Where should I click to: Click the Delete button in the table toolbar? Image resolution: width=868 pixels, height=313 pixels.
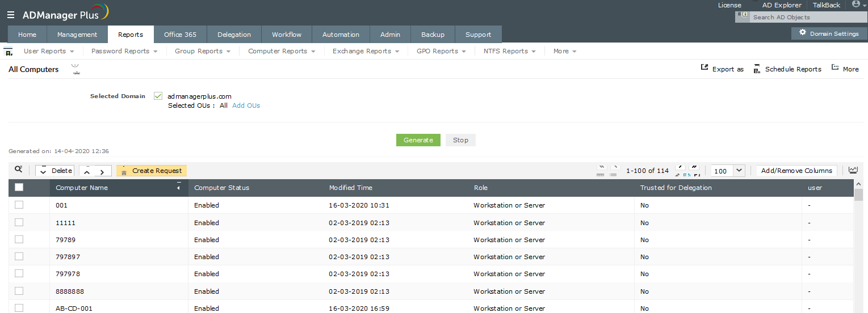click(55, 171)
